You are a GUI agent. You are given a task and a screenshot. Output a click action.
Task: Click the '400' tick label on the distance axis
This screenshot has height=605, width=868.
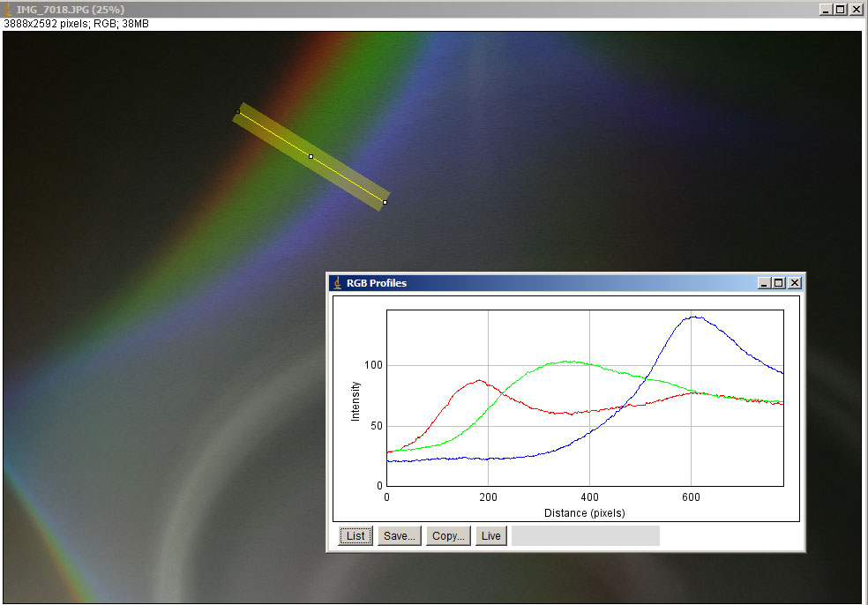pyautogui.click(x=589, y=497)
